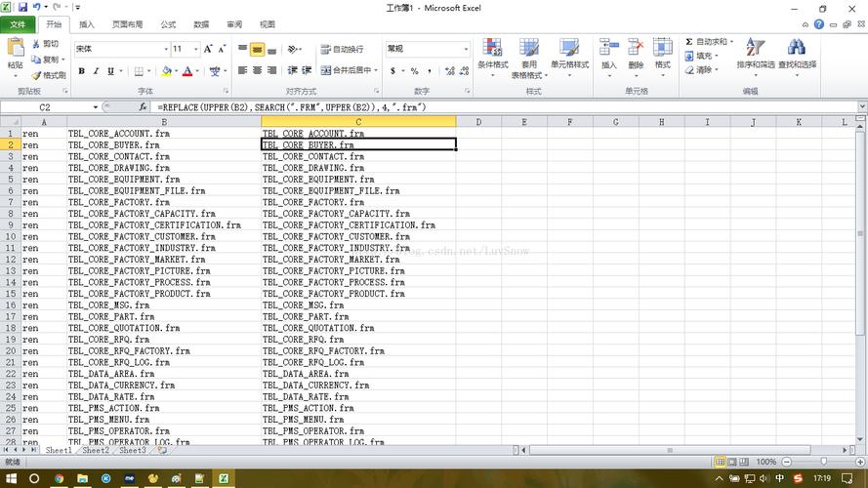Switch to Page Layout (页面布局) tab
868x488 pixels.
click(127, 24)
